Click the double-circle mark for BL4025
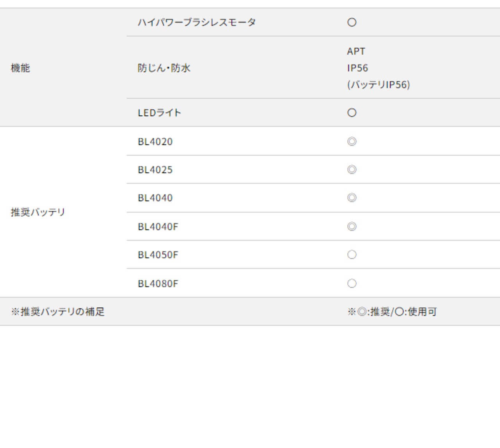The height and width of the screenshot is (448, 500). (x=352, y=170)
